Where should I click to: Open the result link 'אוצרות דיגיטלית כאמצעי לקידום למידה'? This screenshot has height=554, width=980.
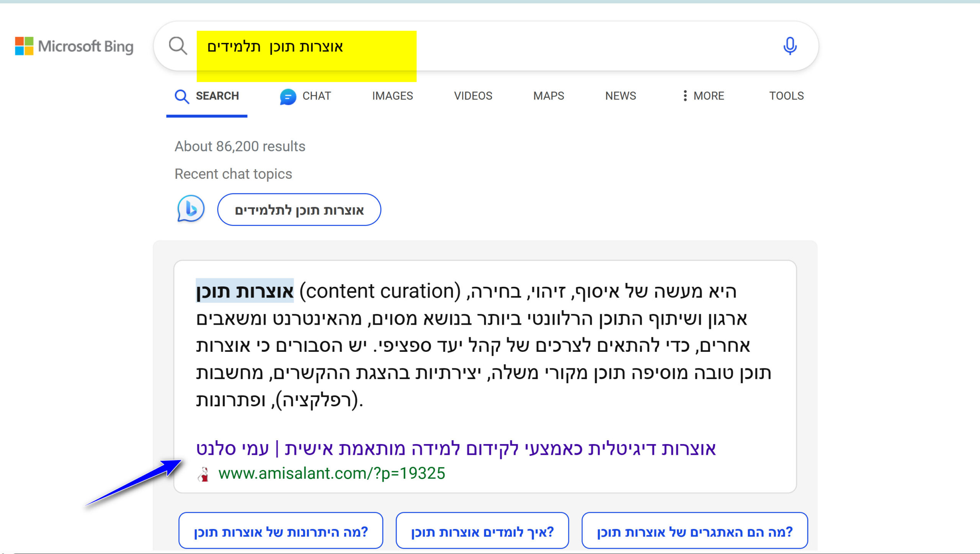pyautogui.click(x=456, y=448)
